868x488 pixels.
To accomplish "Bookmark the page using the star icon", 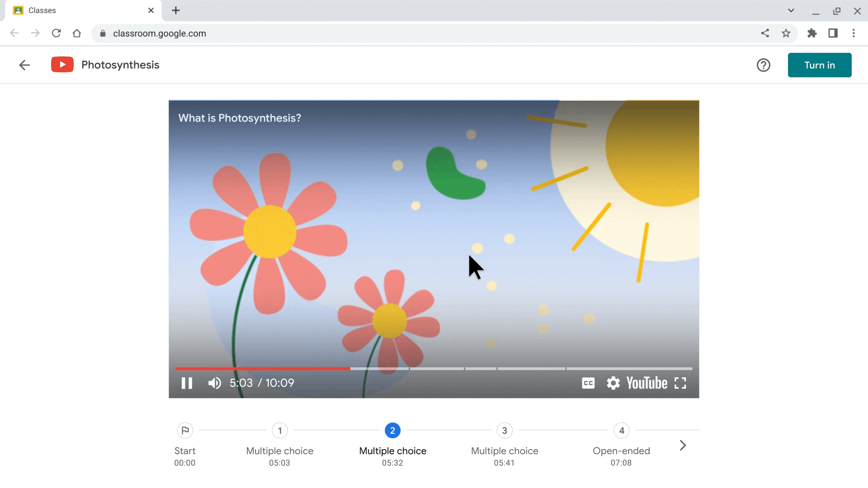I will click(x=787, y=33).
